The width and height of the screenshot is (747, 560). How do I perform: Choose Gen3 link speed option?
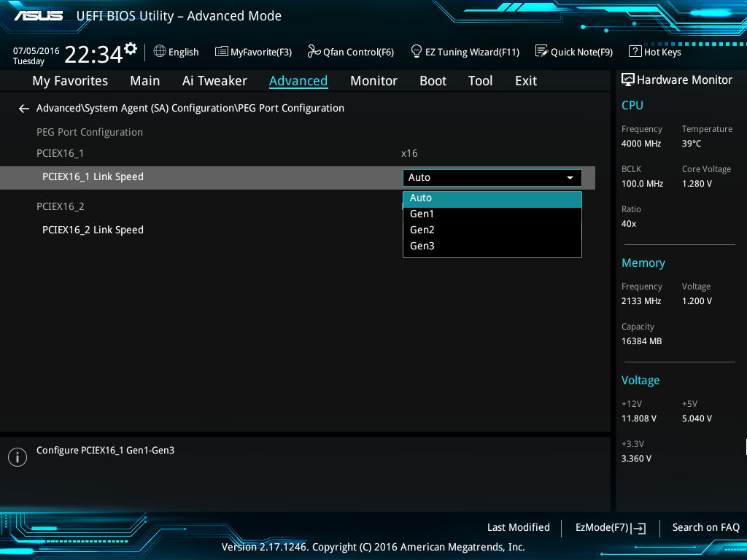(492, 246)
